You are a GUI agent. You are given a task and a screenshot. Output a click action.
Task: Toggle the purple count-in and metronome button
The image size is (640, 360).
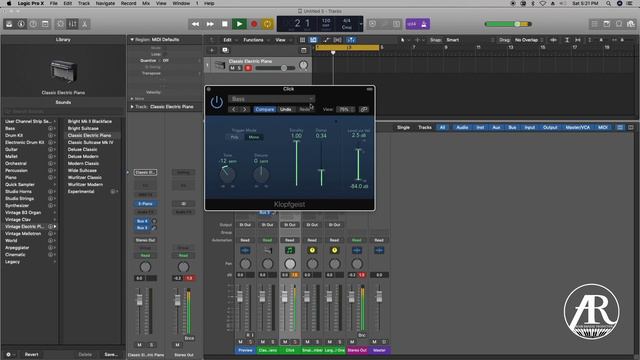(418, 24)
